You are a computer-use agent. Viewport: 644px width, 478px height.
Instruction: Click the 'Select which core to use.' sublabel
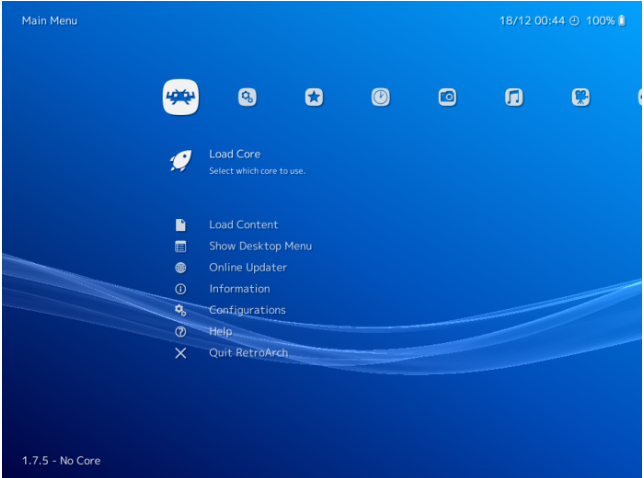[x=257, y=171]
